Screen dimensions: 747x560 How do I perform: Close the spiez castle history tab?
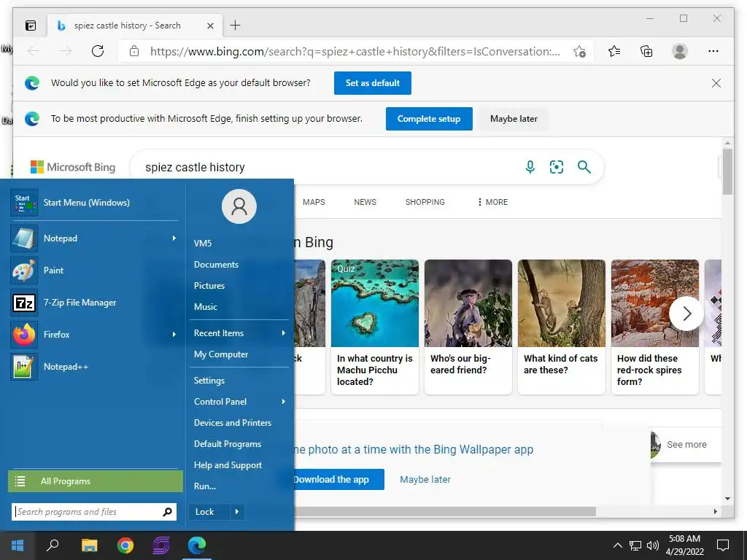pos(210,26)
